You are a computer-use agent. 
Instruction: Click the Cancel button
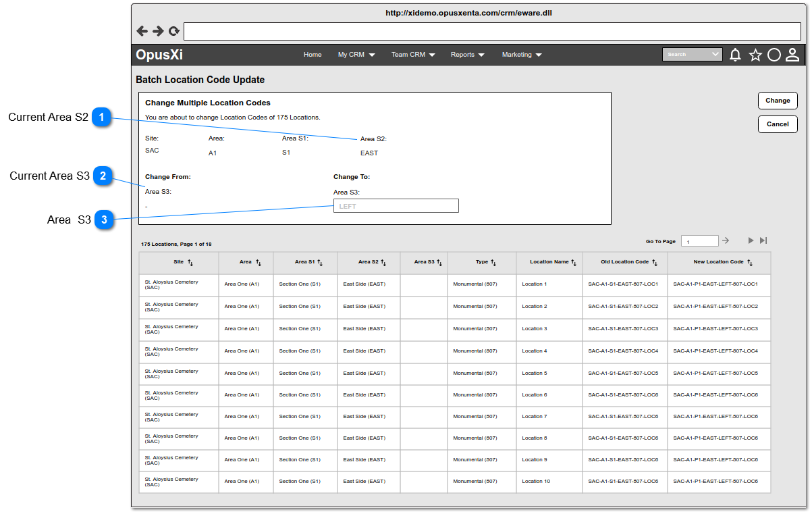coord(778,124)
